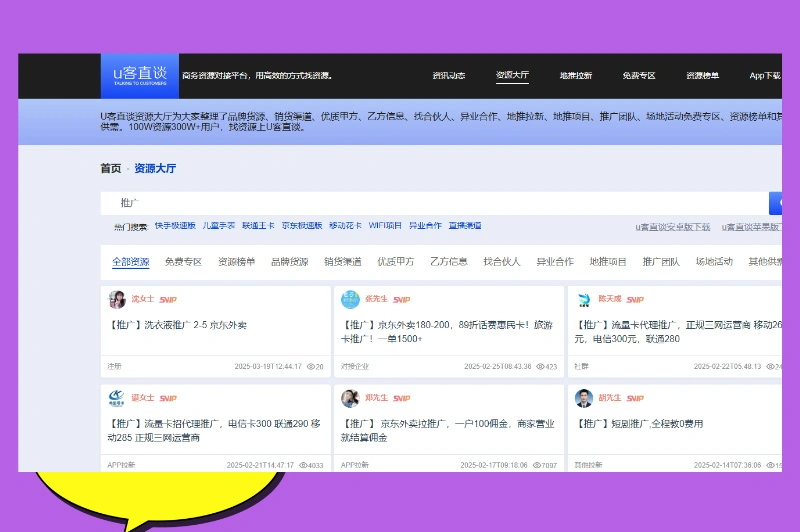Click the 社群 tag on 陈天成's card
Viewport: 800px width, 532px height.
pos(581,366)
